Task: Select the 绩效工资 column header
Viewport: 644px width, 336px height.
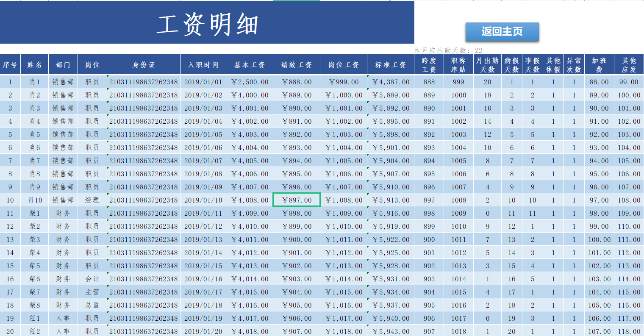Action: (297, 64)
